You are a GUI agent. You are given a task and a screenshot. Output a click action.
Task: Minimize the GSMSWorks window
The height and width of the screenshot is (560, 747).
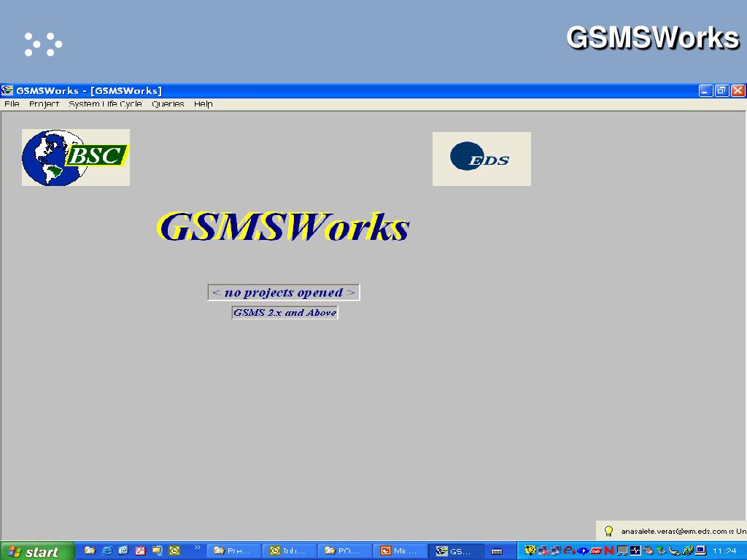click(x=705, y=90)
